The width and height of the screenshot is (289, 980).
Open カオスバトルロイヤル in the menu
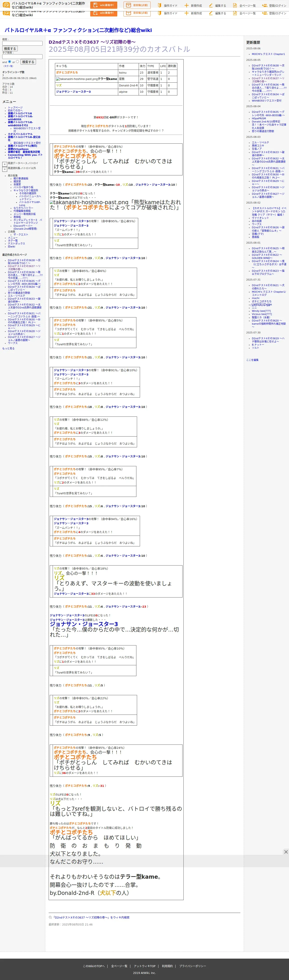[x=20, y=134]
